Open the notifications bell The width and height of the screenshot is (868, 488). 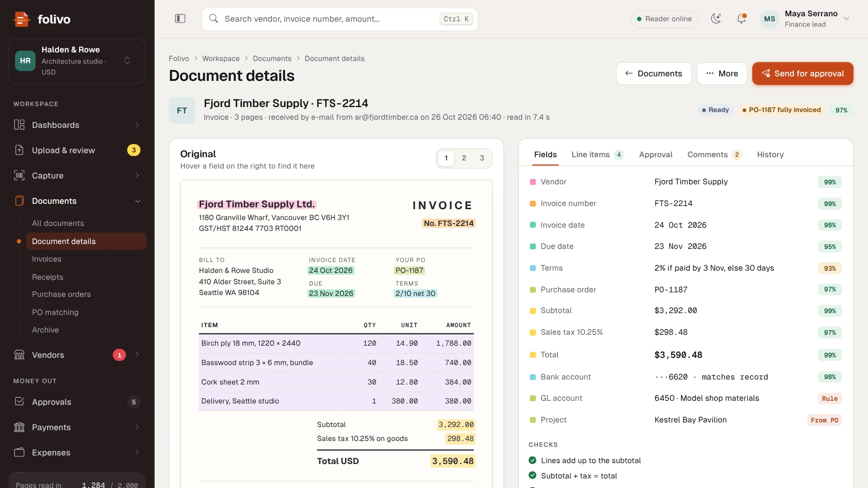coord(741,19)
